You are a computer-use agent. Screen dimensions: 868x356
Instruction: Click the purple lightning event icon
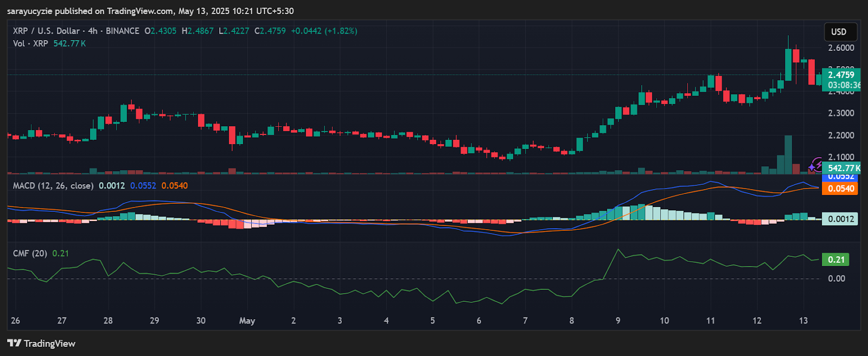click(x=816, y=165)
